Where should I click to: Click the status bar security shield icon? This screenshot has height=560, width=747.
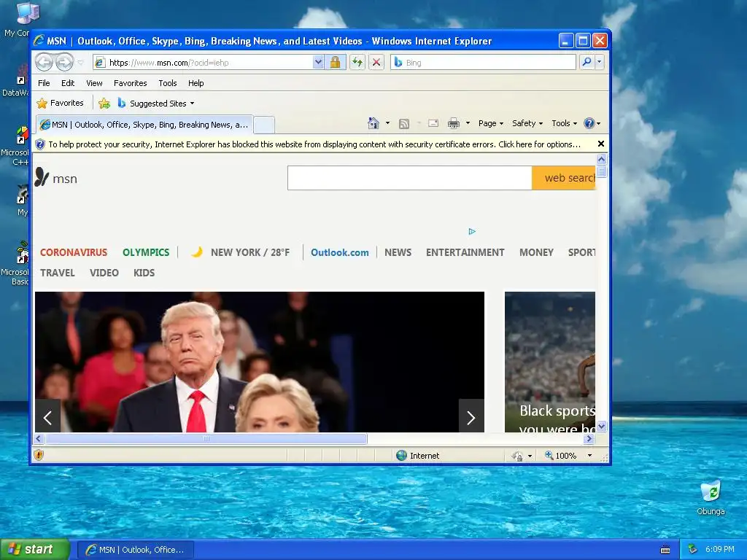coord(39,455)
